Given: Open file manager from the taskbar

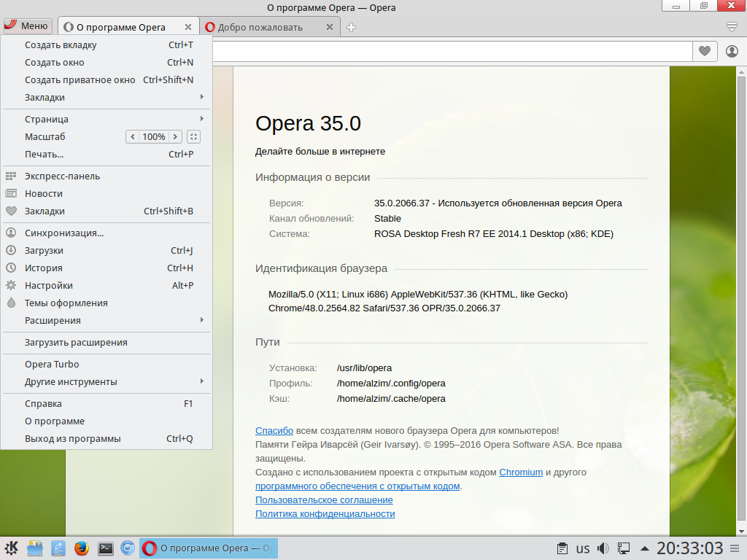Looking at the screenshot, I should 35,548.
